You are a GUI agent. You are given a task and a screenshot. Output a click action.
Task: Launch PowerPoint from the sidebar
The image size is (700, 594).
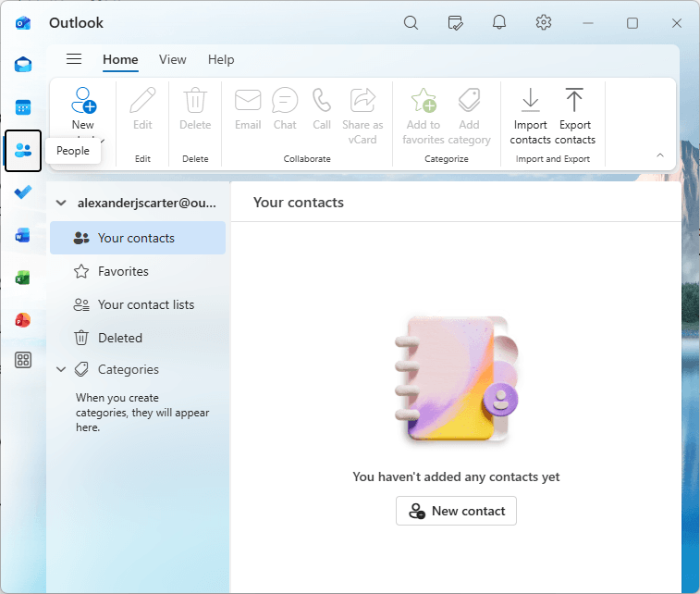pos(23,320)
